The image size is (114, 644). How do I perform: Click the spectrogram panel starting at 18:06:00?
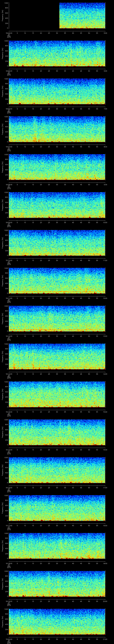coord(57,91)
